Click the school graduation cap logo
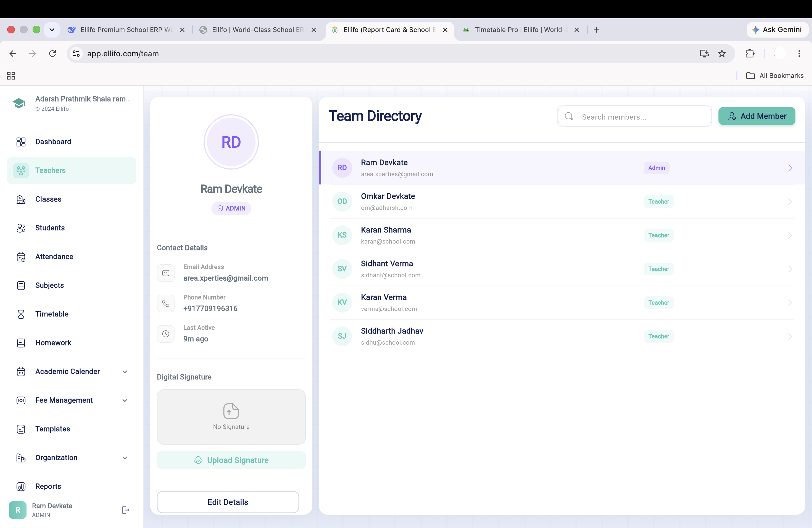The image size is (812, 528). pyautogui.click(x=19, y=103)
